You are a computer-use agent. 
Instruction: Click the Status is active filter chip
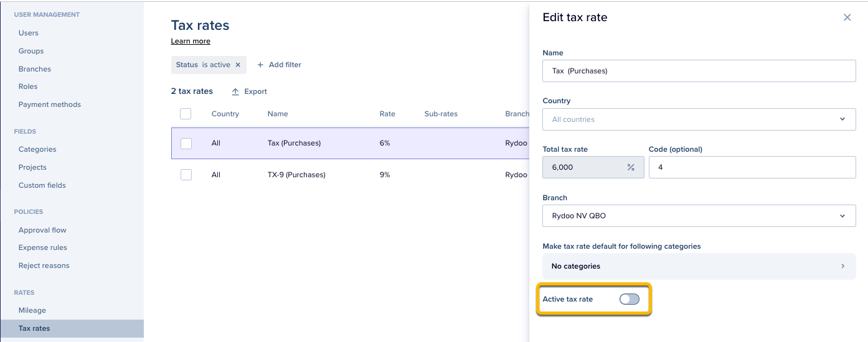209,65
